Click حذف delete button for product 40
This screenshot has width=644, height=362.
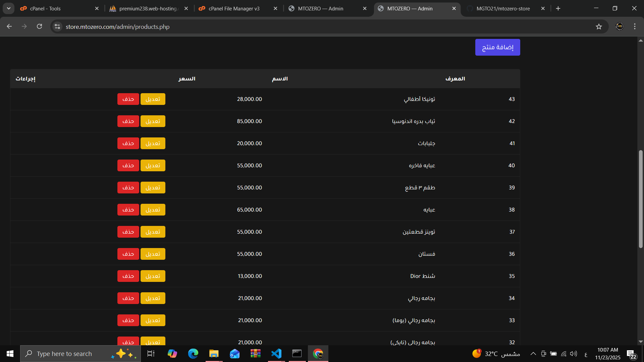pyautogui.click(x=128, y=166)
